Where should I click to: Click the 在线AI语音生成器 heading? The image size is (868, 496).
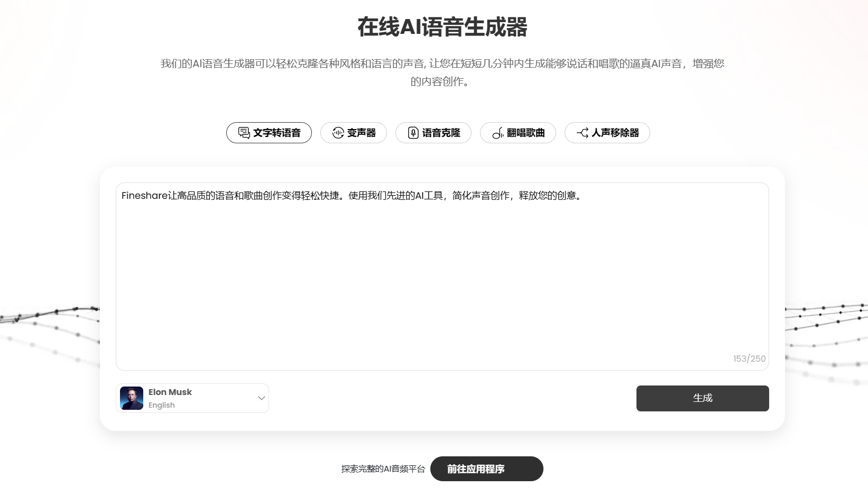tap(442, 27)
